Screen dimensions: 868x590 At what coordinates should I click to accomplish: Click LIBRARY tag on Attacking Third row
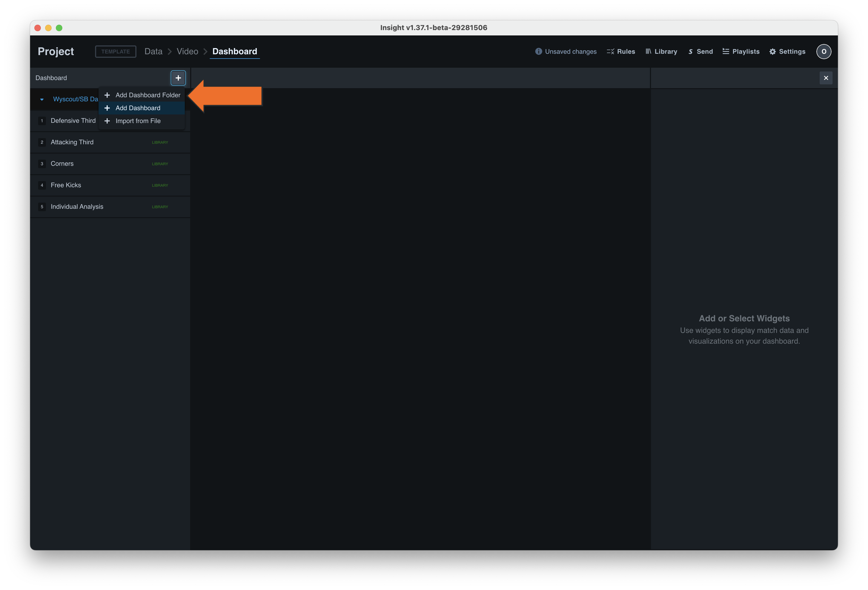160,142
